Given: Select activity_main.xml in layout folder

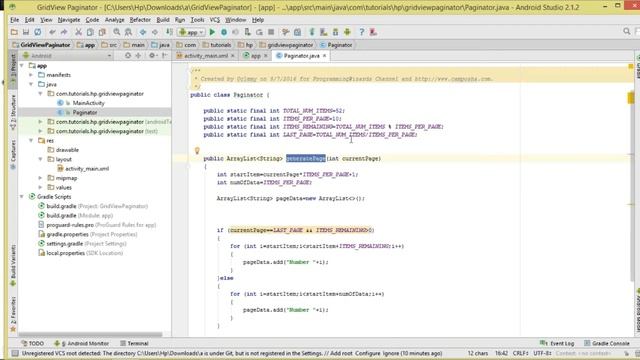Looking at the screenshot, I should click(87, 169).
